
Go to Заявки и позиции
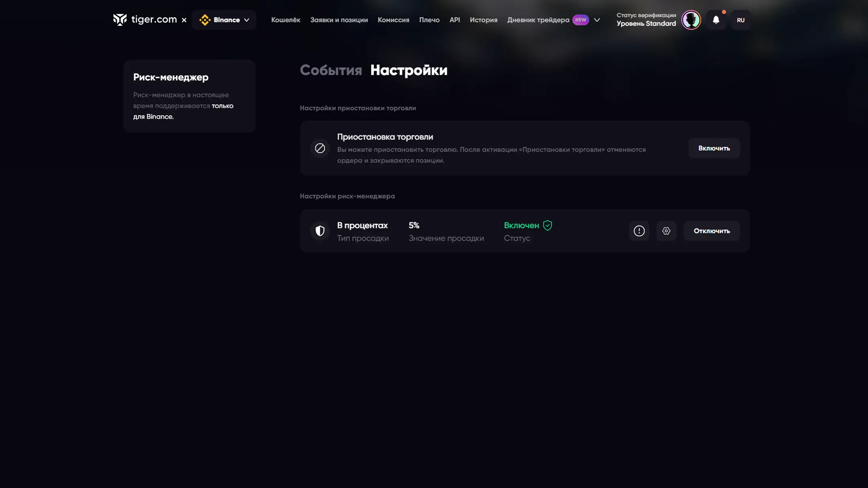[339, 20]
